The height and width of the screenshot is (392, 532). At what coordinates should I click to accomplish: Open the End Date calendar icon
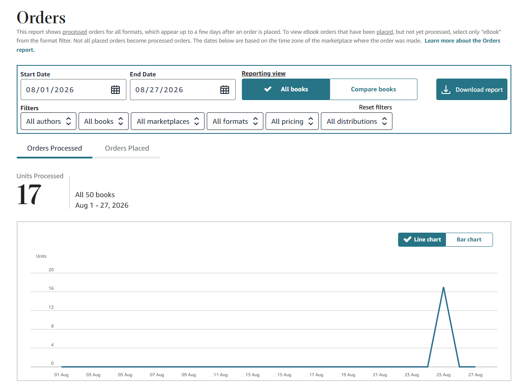225,90
